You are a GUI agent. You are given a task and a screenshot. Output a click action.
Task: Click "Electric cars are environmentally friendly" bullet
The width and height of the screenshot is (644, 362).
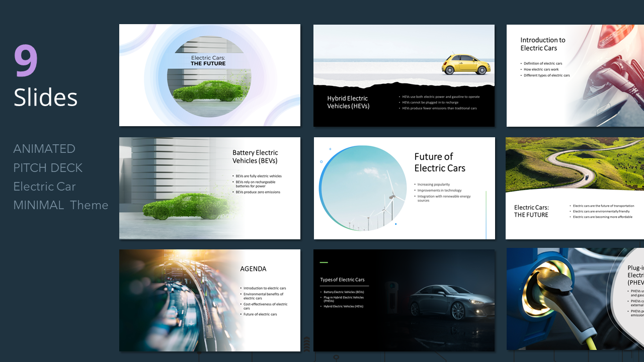(601, 212)
